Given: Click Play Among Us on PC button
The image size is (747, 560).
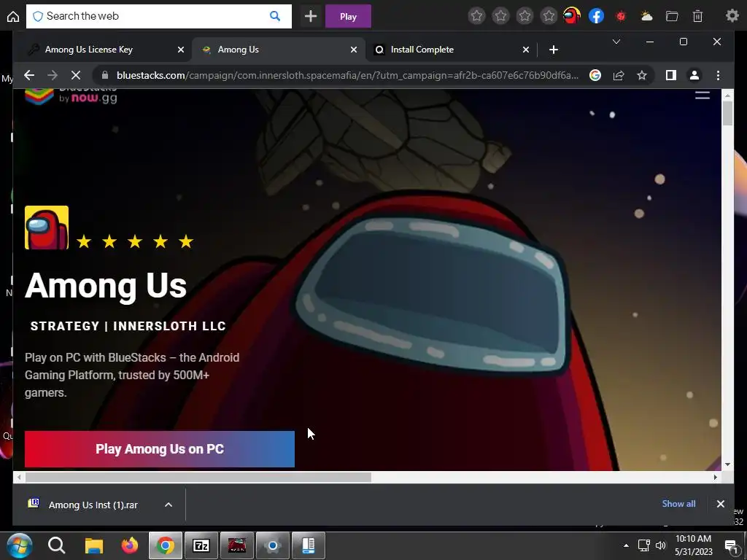Looking at the screenshot, I should click(x=160, y=449).
